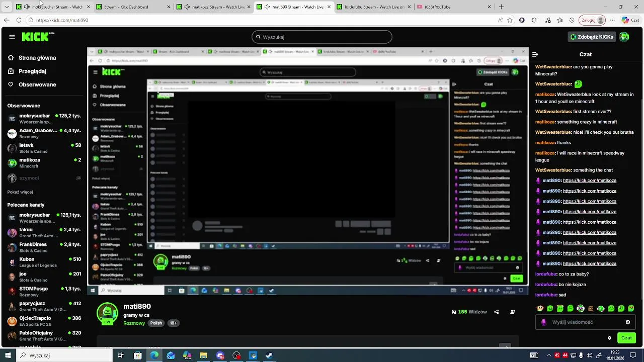This screenshot has width=644, height=362.
Task: Expand Pokaż więcej in followed list
Action: 20,192
